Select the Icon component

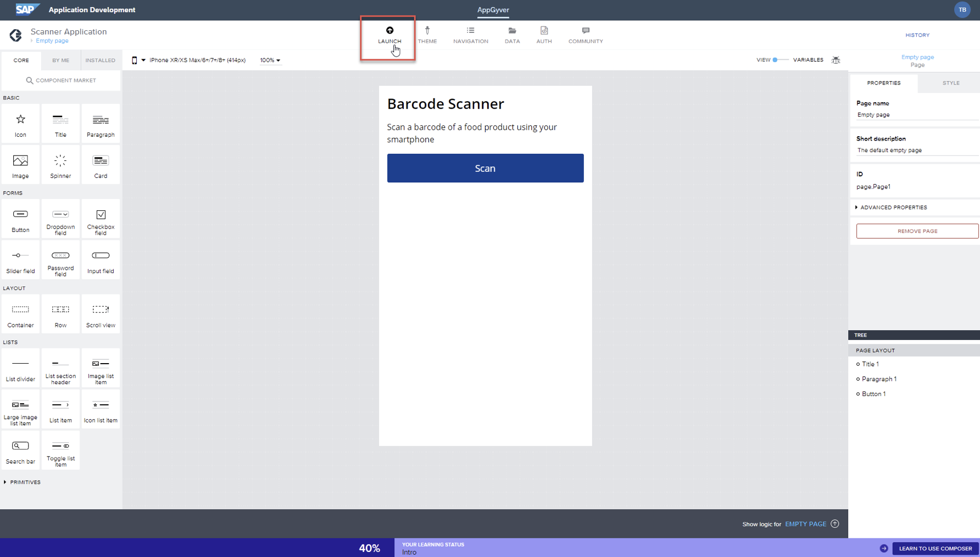pyautogui.click(x=20, y=124)
